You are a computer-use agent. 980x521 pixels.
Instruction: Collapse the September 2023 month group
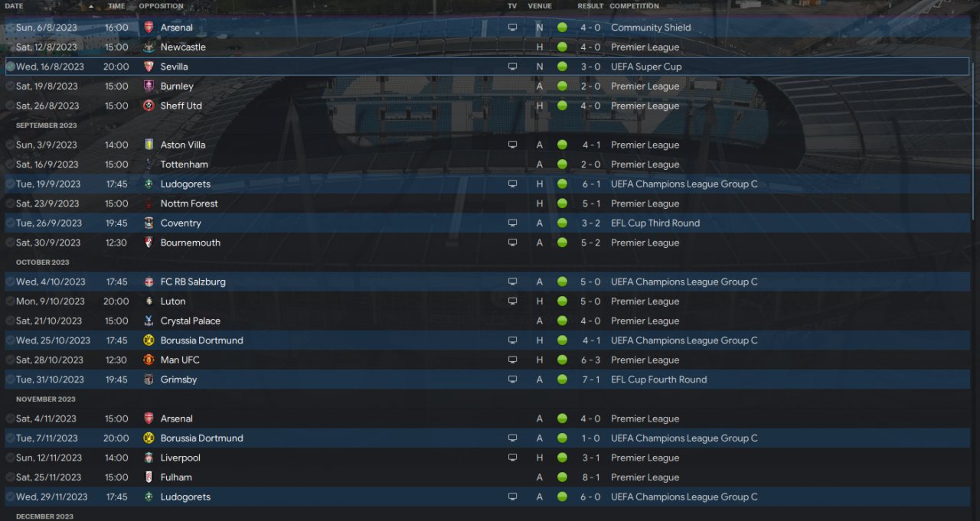46,125
